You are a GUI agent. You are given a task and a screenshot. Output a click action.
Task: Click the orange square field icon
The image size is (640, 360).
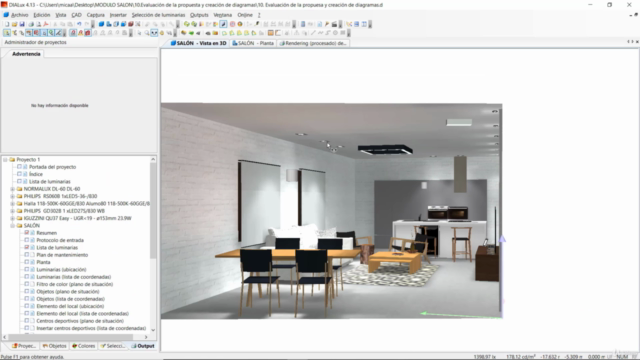(271, 33)
